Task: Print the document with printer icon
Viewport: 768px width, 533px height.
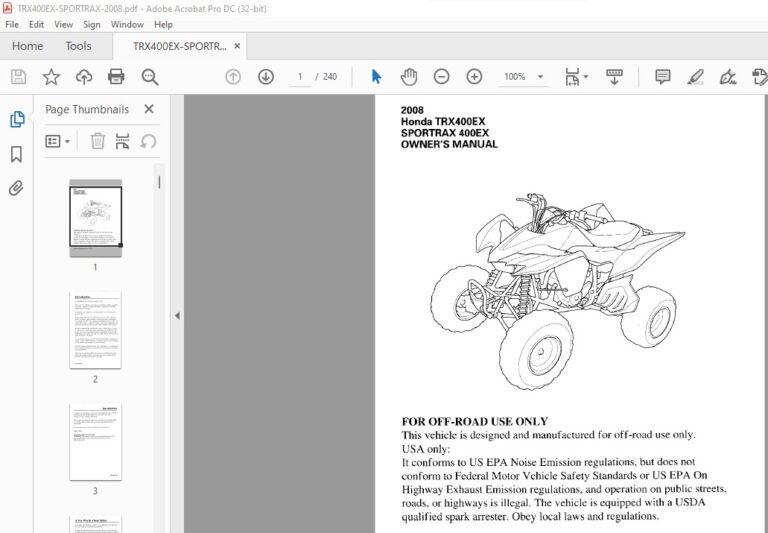Action: 116,77
